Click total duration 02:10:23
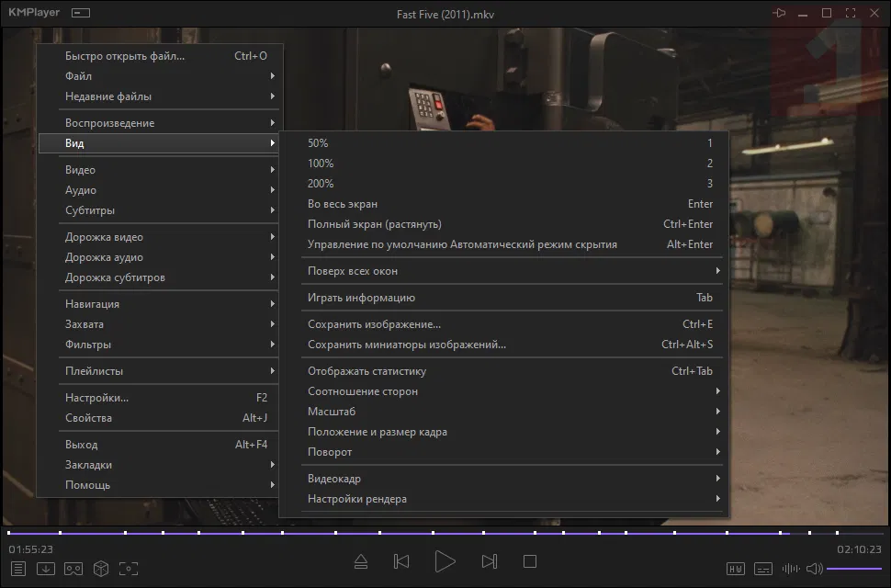891x588 pixels. click(859, 549)
